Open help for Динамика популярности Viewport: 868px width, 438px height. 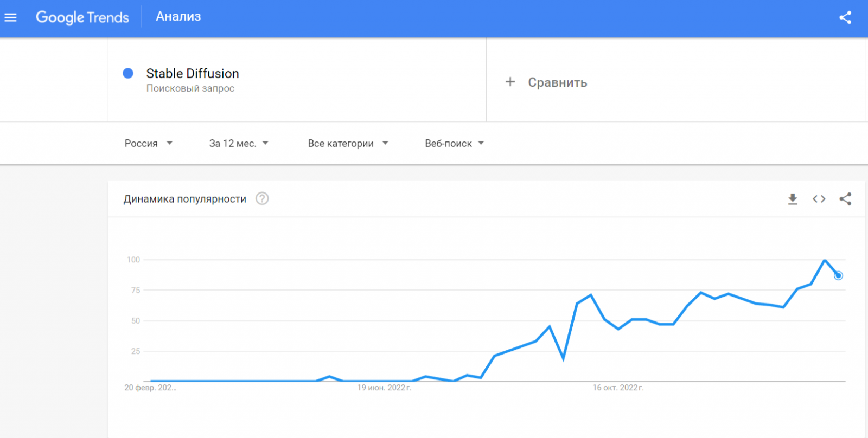[262, 199]
